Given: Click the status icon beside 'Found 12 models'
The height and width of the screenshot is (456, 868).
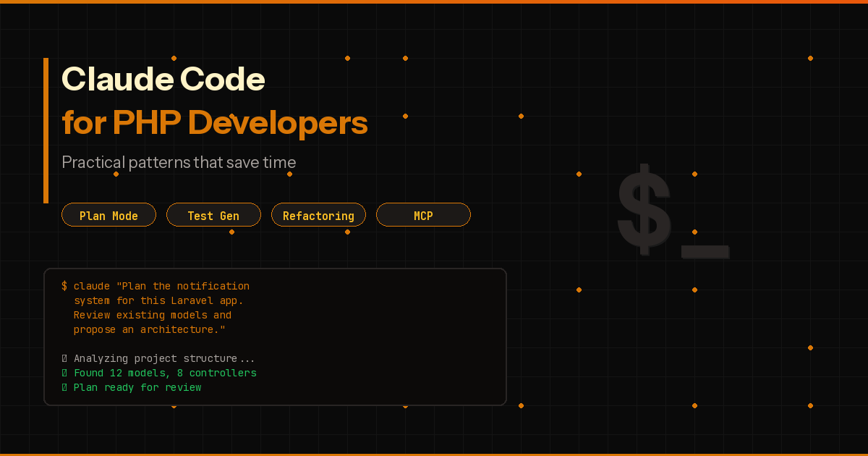Looking at the screenshot, I should pyautogui.click(x=64, y=373).
